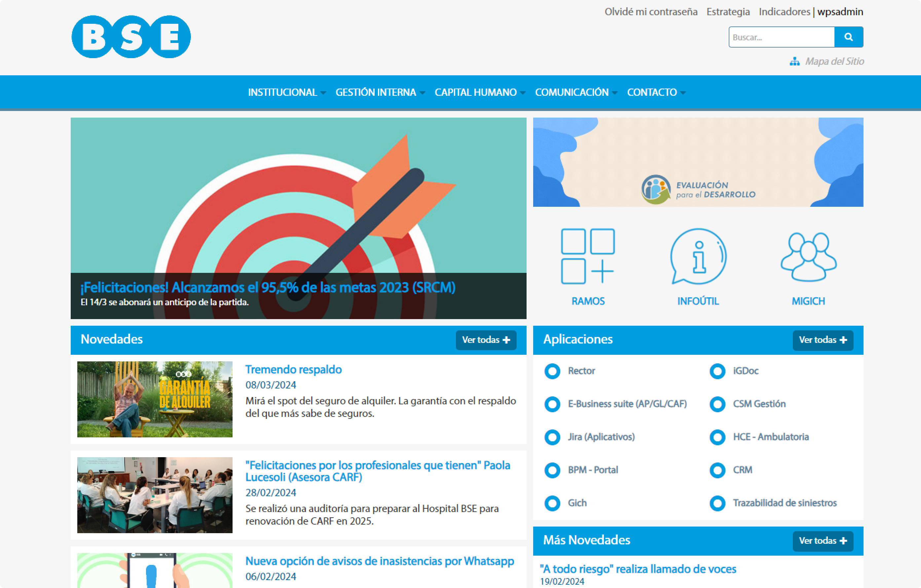
Task: Click the Gich circle bullet icon
Action: pos(552,503)
